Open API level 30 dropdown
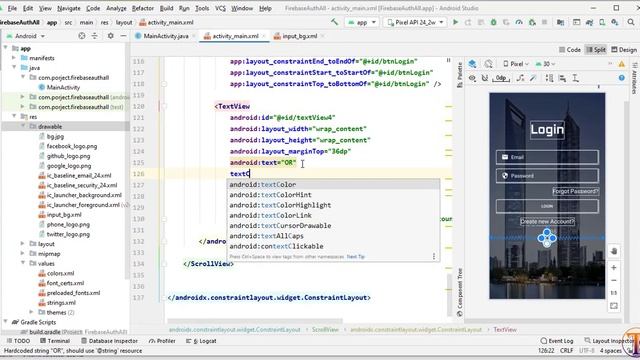The width and height of the screenshot is (640, 360). (x=545, y=64)
